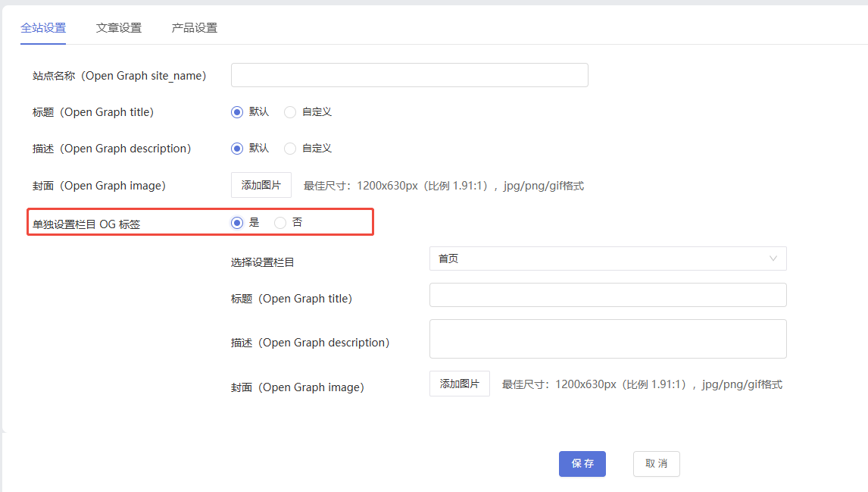Click the column 描述 description text area
This screenshot has width=868, height=492.
click(x=607, y=338)
